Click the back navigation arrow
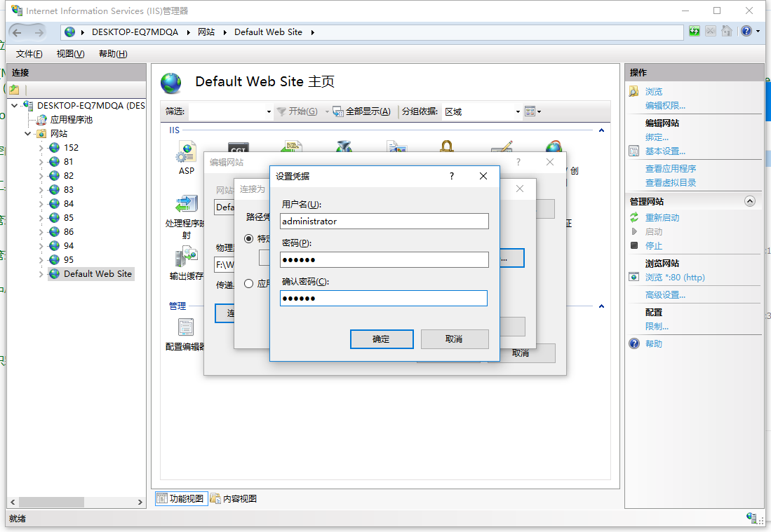 [x=18, y=32]
